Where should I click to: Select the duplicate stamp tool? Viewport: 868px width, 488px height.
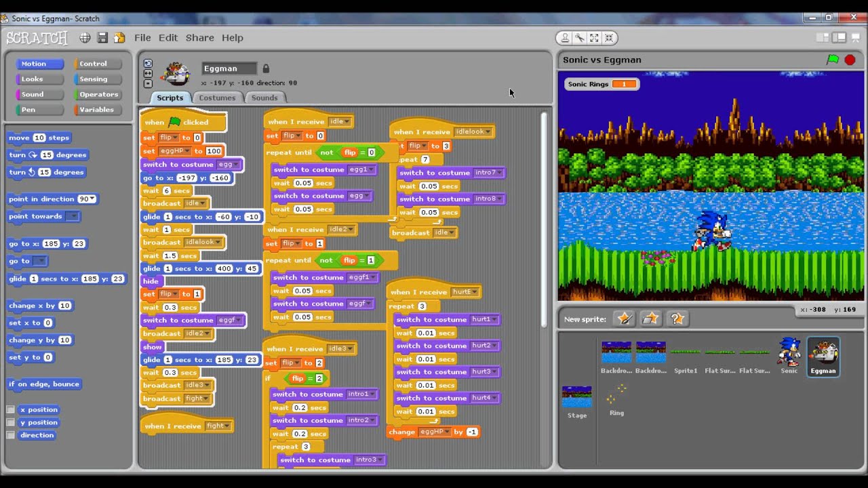[x=564, y=38]
